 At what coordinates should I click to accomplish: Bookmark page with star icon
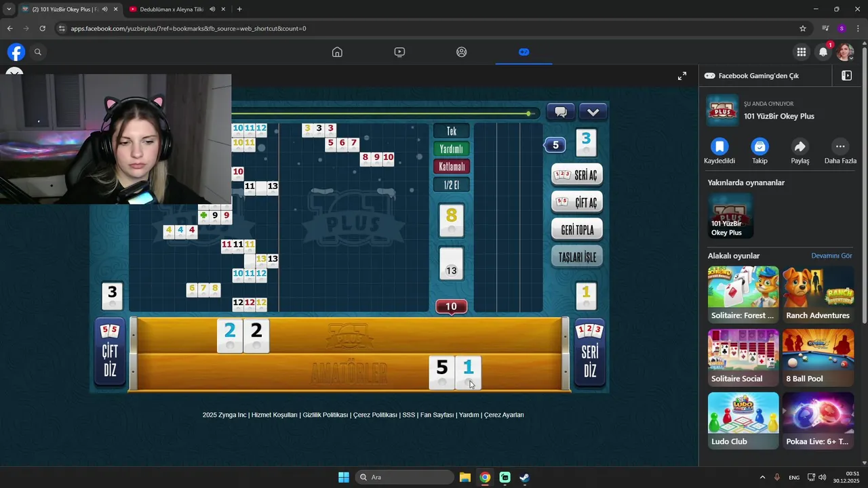803,28
